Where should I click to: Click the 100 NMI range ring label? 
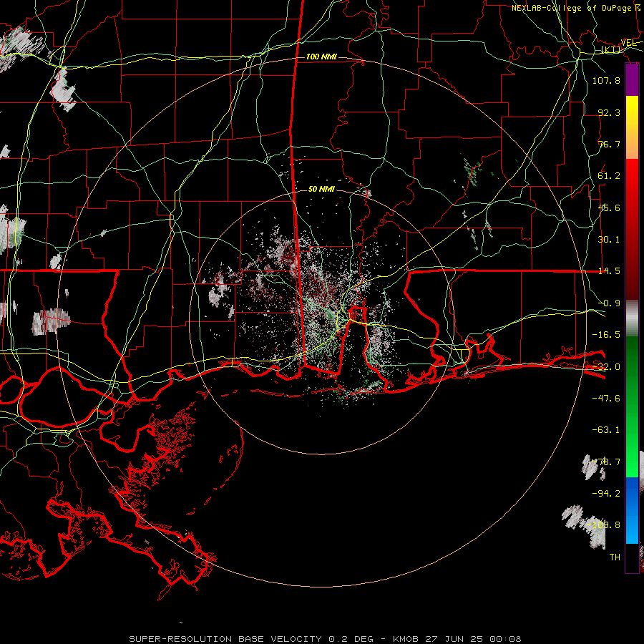[321, 57]
